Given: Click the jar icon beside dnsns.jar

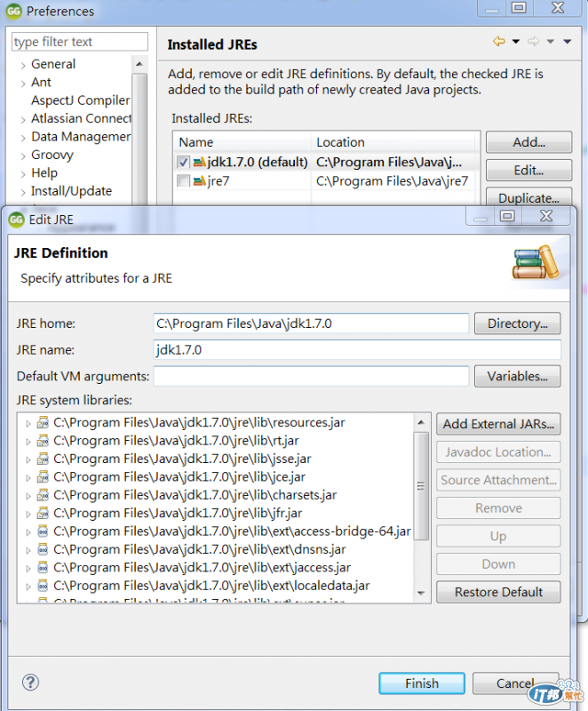Looking at the screenshot, I should click(x=43, y=549).
